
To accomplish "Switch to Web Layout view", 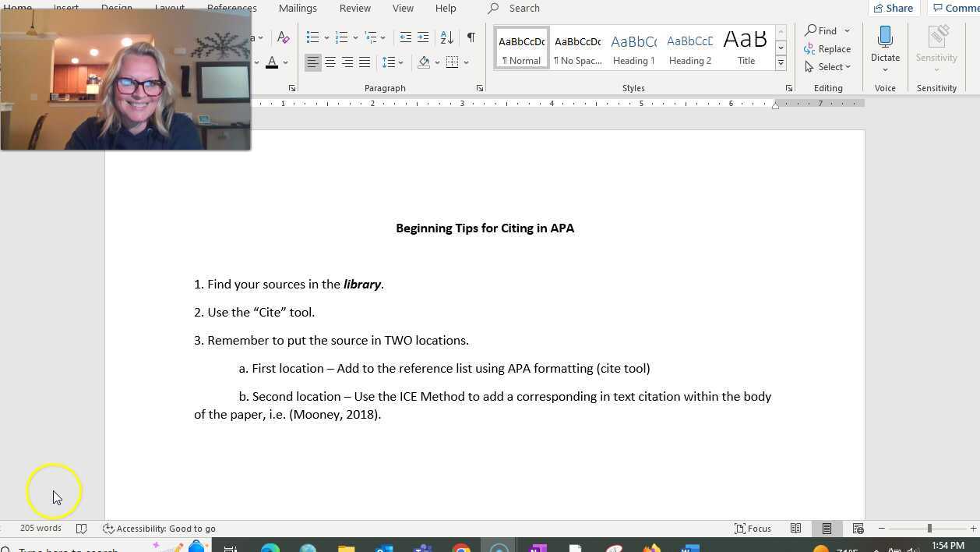I will point(858,528).
